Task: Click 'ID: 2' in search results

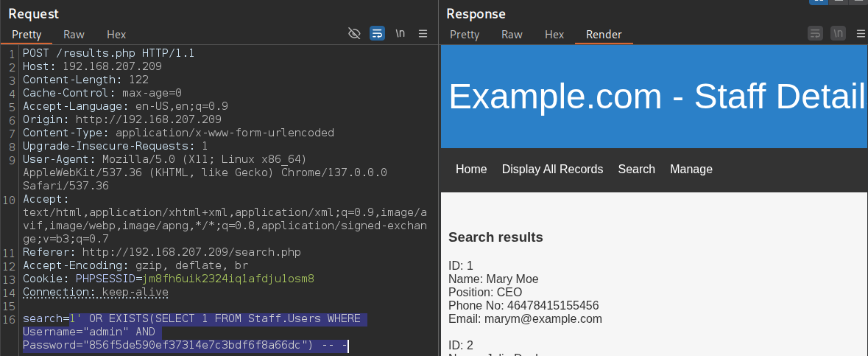Action: click(x=461, y=346)
